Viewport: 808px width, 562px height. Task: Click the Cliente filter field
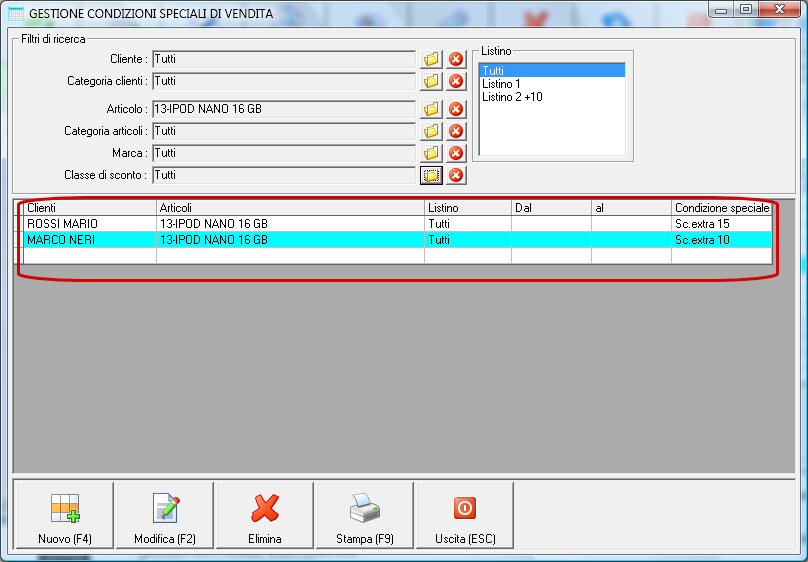point(284,59)
